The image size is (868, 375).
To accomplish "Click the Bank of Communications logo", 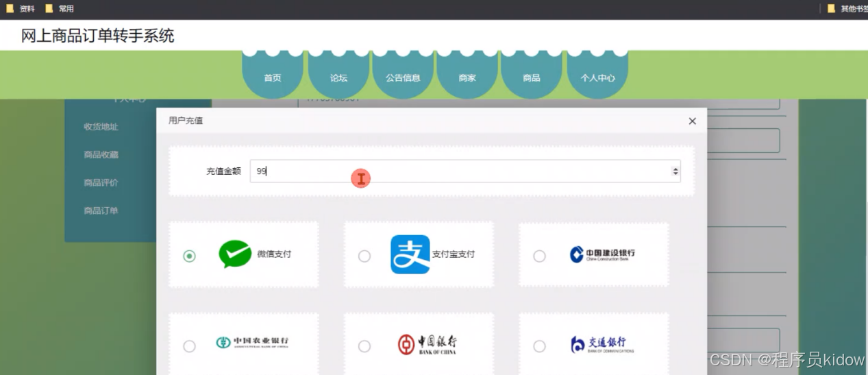I will (602, 344).
